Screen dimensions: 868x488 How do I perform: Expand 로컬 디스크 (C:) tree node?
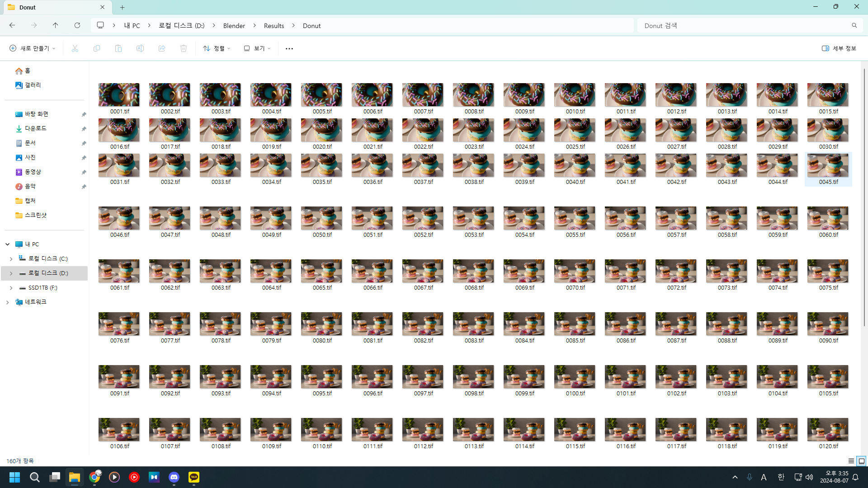11,259
